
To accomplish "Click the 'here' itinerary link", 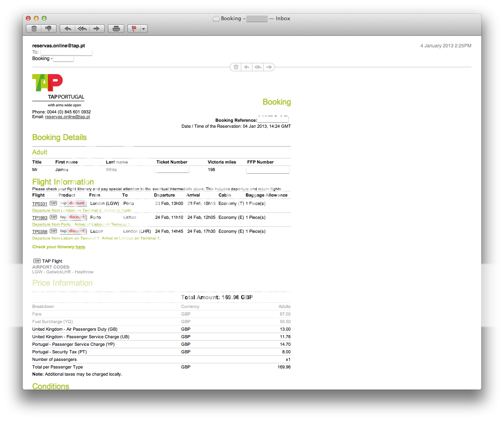I will click(80, 247).
